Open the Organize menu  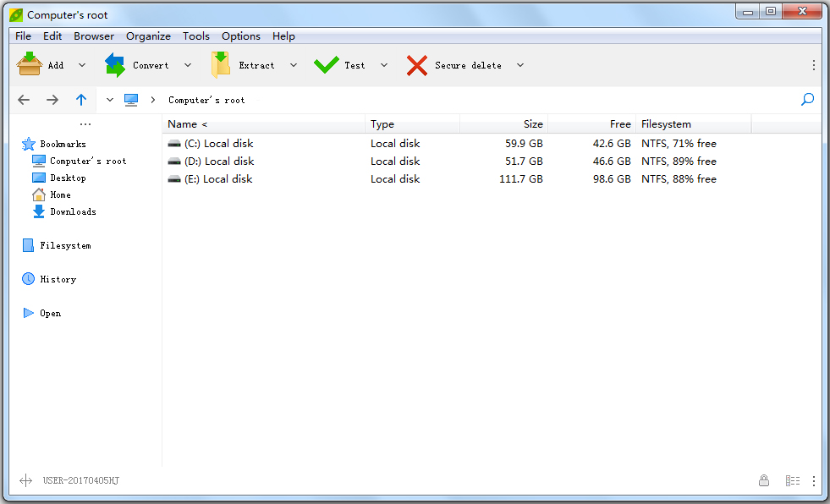pos(148,36)
